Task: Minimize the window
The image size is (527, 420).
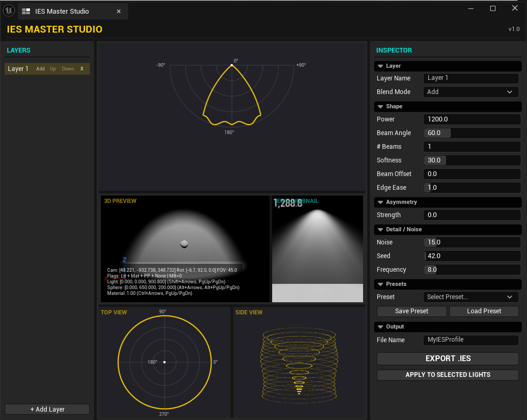Action: click(x=471, y=8)
